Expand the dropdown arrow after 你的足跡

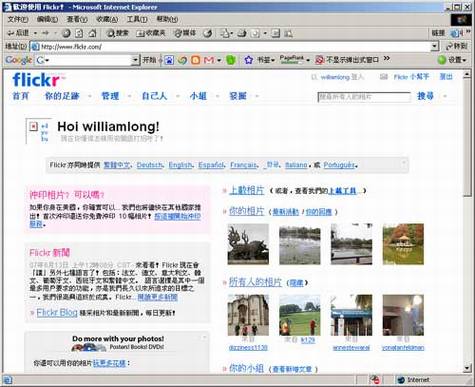click(90, 96)
